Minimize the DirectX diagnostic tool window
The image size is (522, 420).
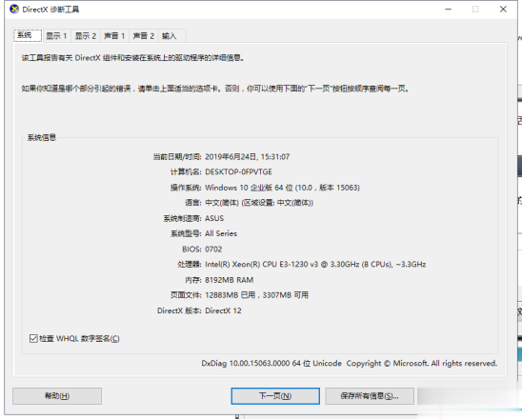449,9
